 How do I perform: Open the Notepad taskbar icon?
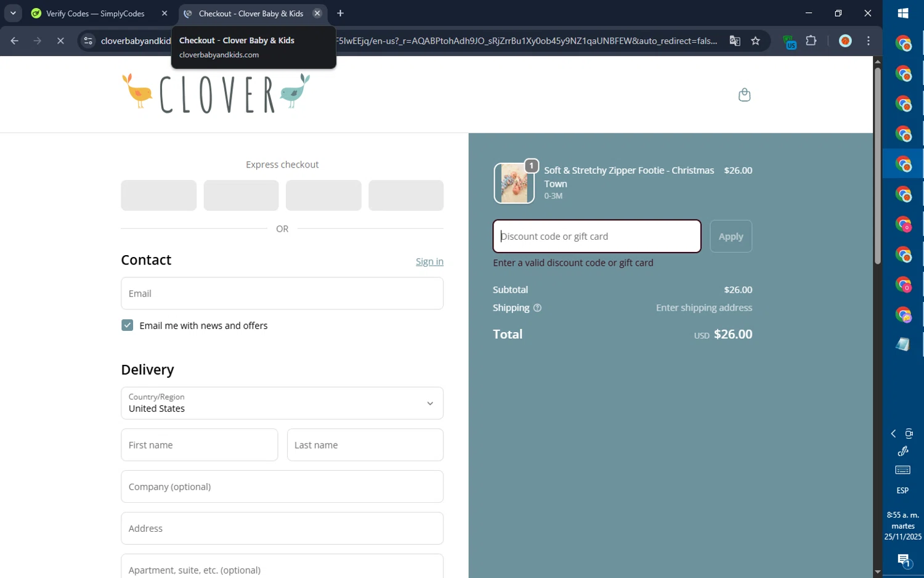tap(903, 344)
